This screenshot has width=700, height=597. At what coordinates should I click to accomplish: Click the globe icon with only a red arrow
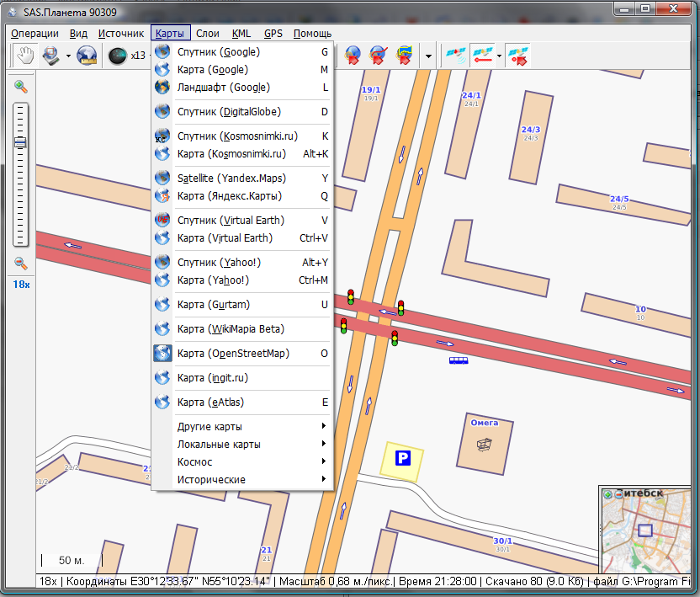tap(353, 56)
